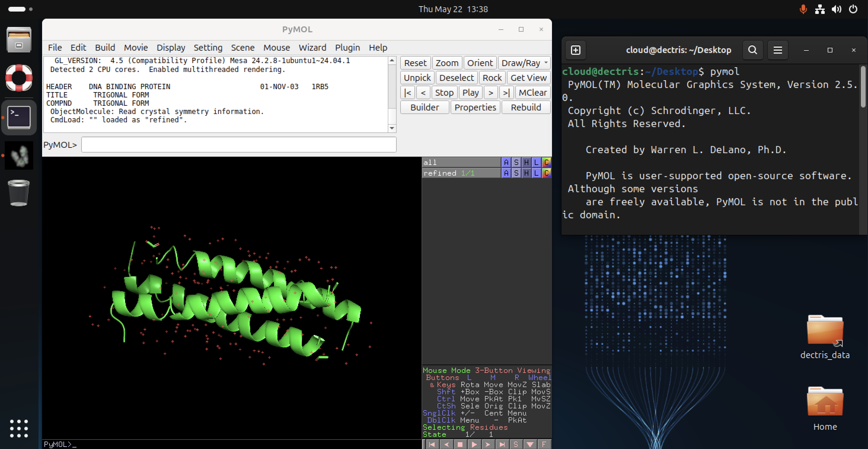Open the Color menu for 'refined' object
This screenshot has height=449, width=868.
click(547, 173)
